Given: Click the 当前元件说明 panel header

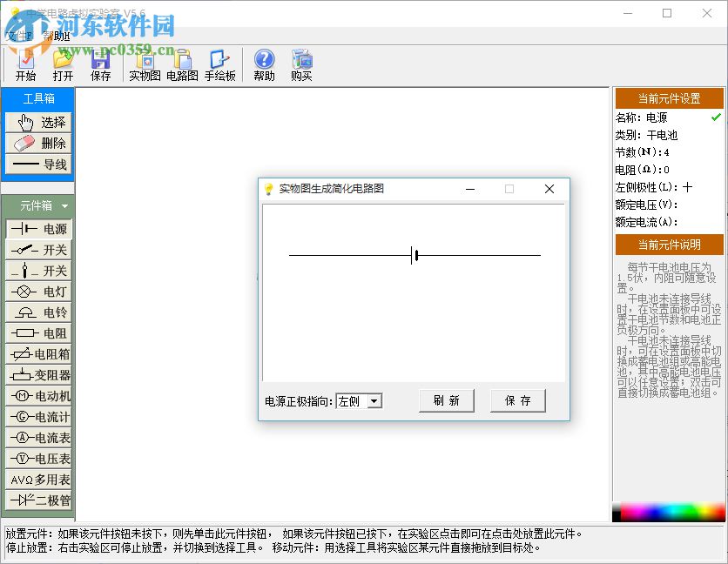Looking at the screenshot, I should (x=669, y=245).
